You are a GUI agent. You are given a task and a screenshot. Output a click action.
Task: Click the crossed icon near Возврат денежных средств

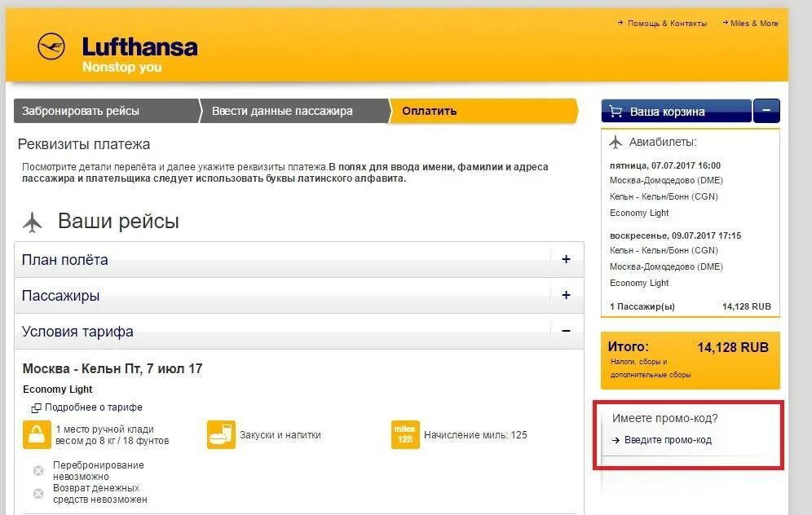coord(38,494)
